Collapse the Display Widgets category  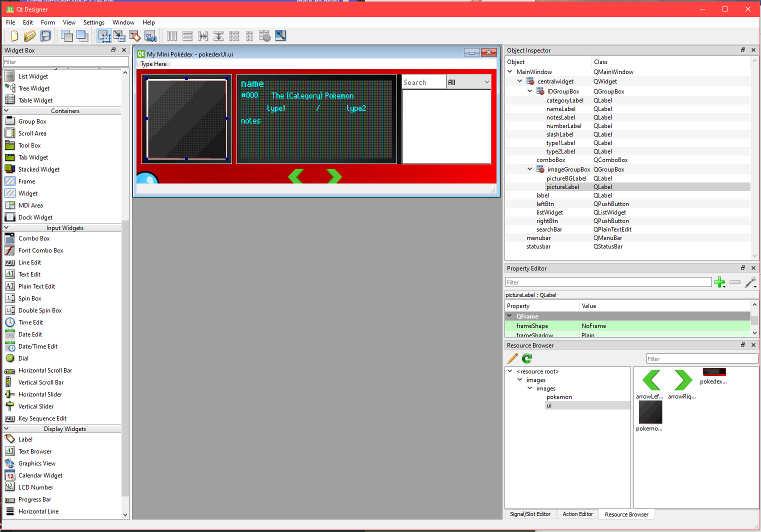pos(6,428)
